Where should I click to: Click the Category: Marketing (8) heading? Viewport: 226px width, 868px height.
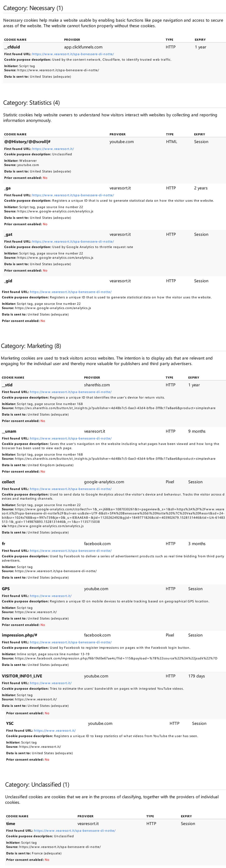coord(31,346)
